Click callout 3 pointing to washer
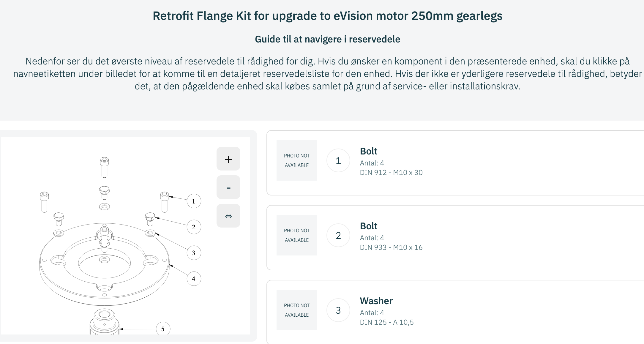The width and height of the screenshot is (644, 344). coord(194,253)
